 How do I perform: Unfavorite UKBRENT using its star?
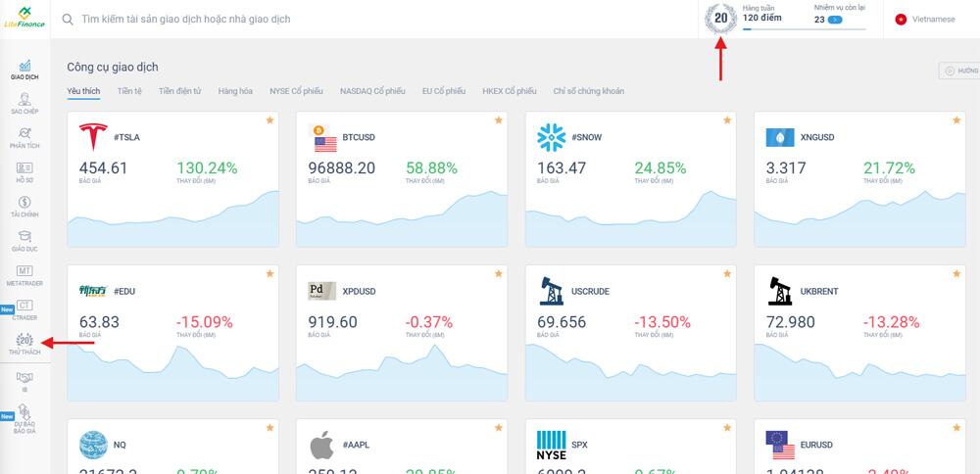tap(956, 273)
